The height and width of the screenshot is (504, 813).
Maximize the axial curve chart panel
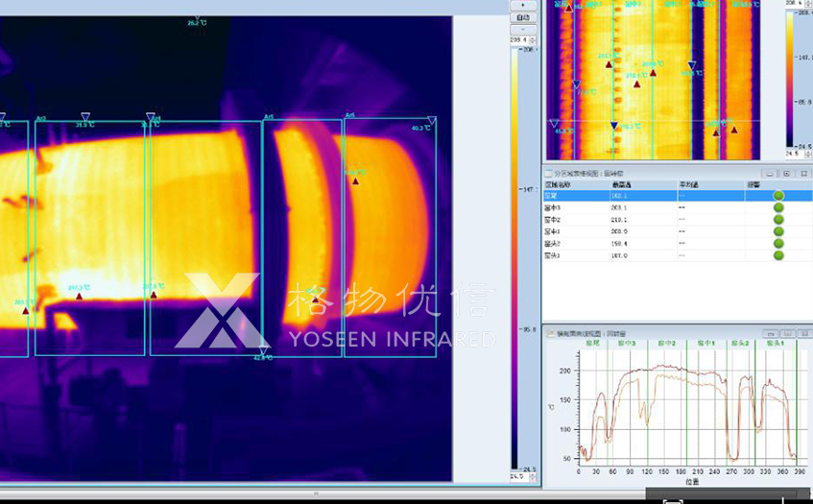click(x=802, y=333)
